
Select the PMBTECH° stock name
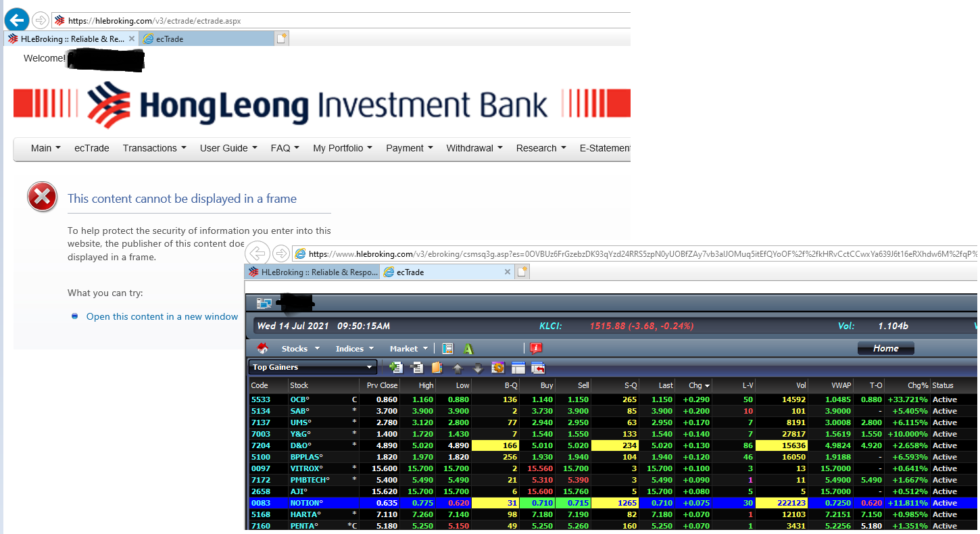(x=310, y=480)
